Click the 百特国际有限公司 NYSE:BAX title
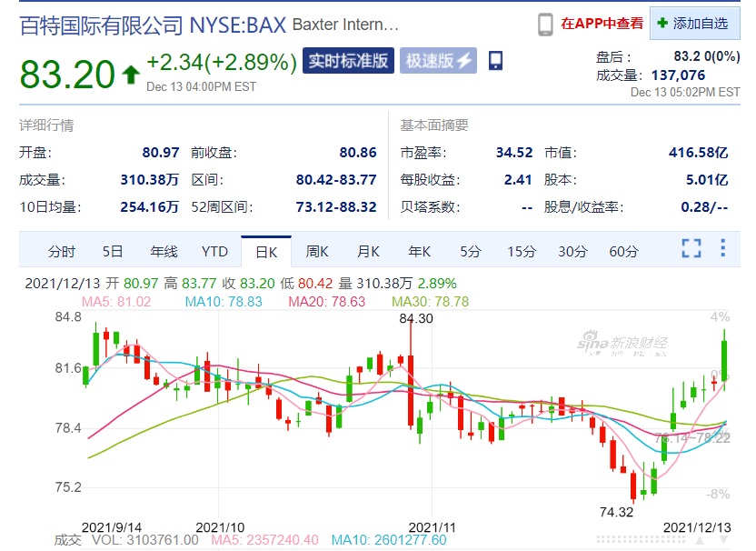Image resolution: width=756 pixels, height=551 pixels. tap(153, 25)
